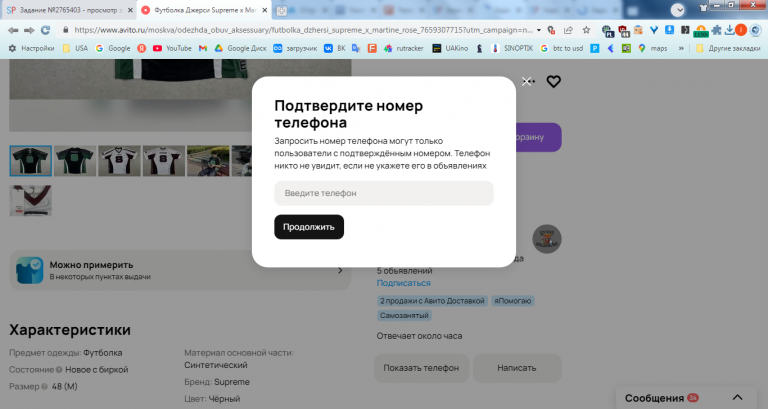The height and width of the screenshot is (409, 768).
Task: Expand the address bar URL dropdown
Action: [539, 30]
